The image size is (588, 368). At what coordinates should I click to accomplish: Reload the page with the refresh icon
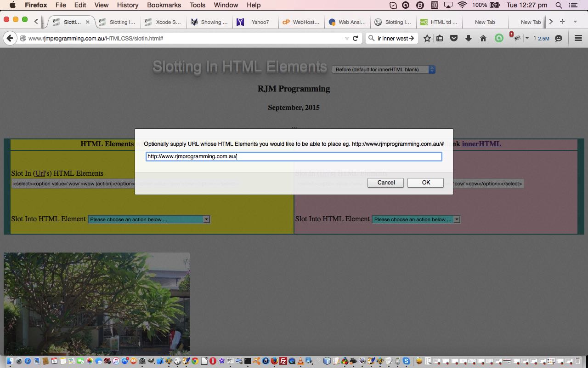(355, 39)
